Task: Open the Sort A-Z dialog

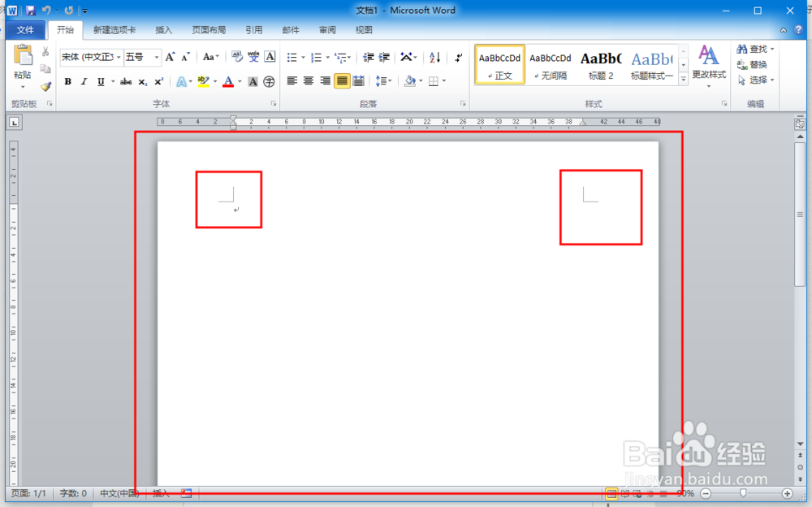Action: (435, 57)
